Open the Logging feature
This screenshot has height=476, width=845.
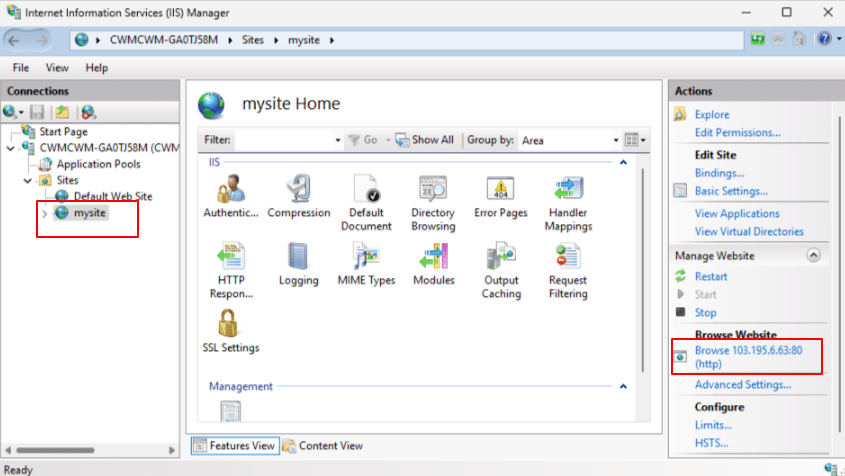299,264
